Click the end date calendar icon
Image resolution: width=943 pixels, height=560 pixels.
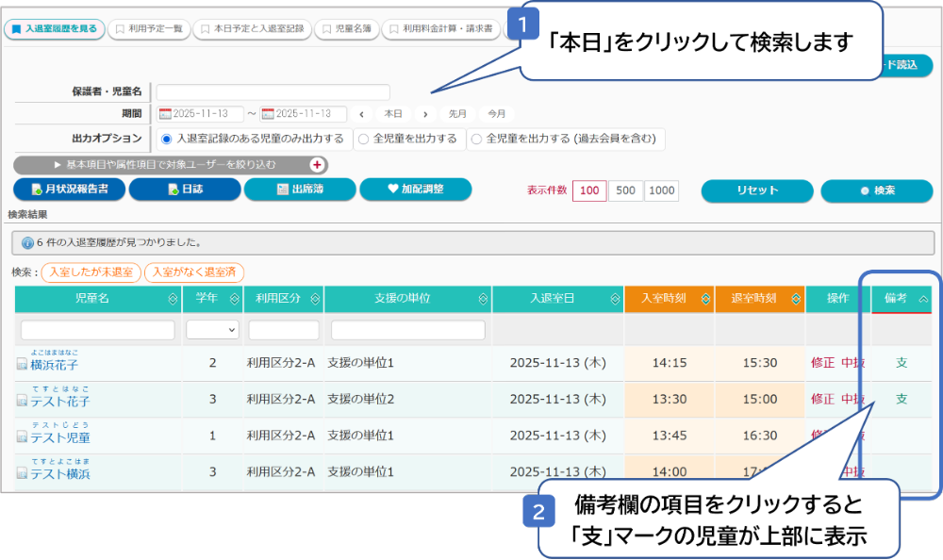pos(268,114)
